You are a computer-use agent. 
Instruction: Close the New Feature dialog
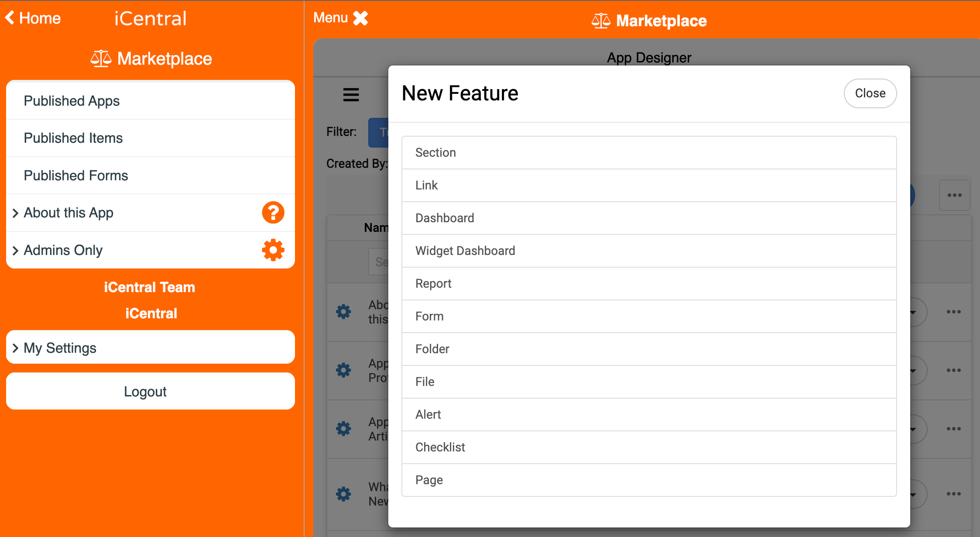[870, 93]
